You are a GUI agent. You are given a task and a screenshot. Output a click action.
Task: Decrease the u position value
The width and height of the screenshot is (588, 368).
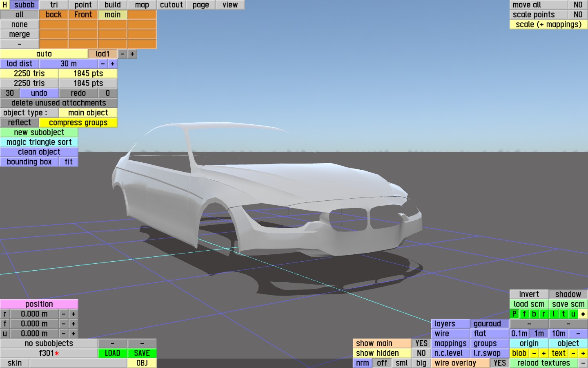[x=64, y=334]
